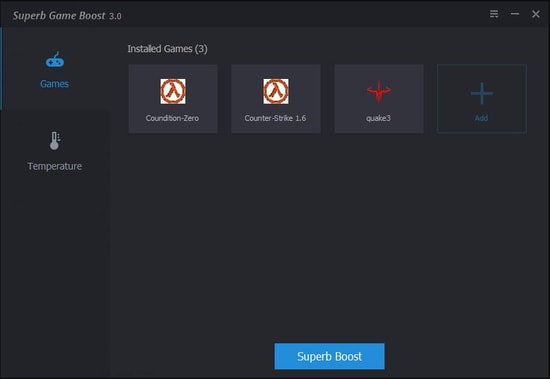Minimize the Superb Game Boost window

[515, 14]
